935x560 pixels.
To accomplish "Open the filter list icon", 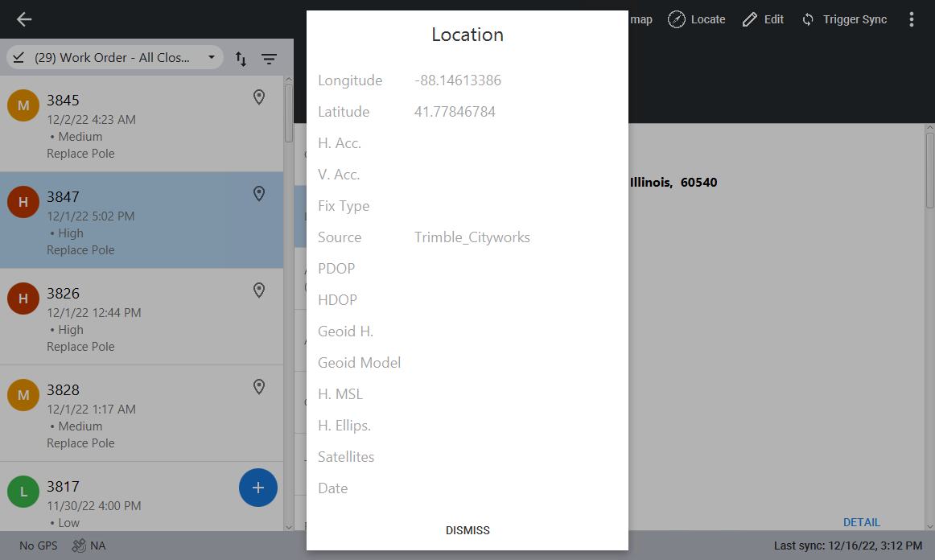I will point(269,59).
